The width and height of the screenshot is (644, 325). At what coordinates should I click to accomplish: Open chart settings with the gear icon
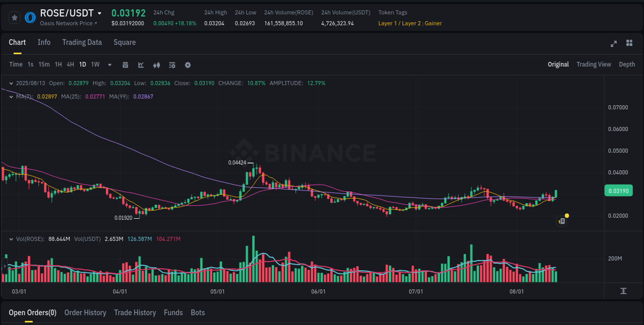(188, 65)
